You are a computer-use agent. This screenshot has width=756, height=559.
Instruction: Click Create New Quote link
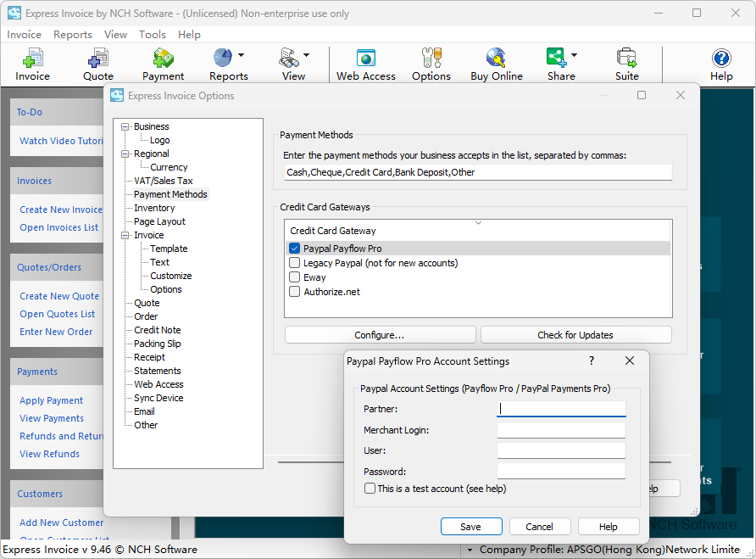pos(59,296)
